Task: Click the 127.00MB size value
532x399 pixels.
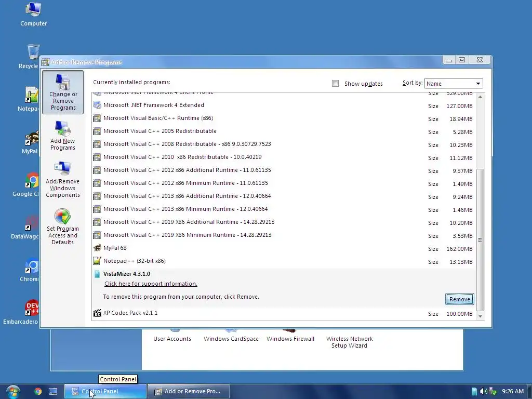Action: click(459, 106)
